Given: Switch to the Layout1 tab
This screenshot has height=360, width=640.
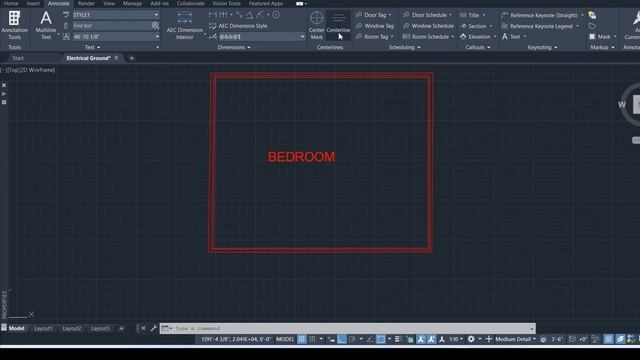Looking at the screenshot, I should [43, 328].
